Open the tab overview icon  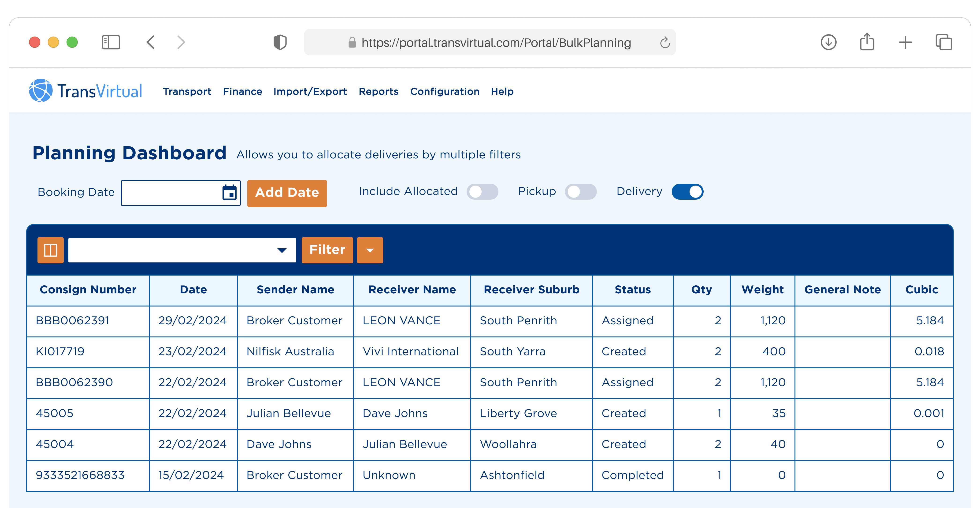point(943,42)
